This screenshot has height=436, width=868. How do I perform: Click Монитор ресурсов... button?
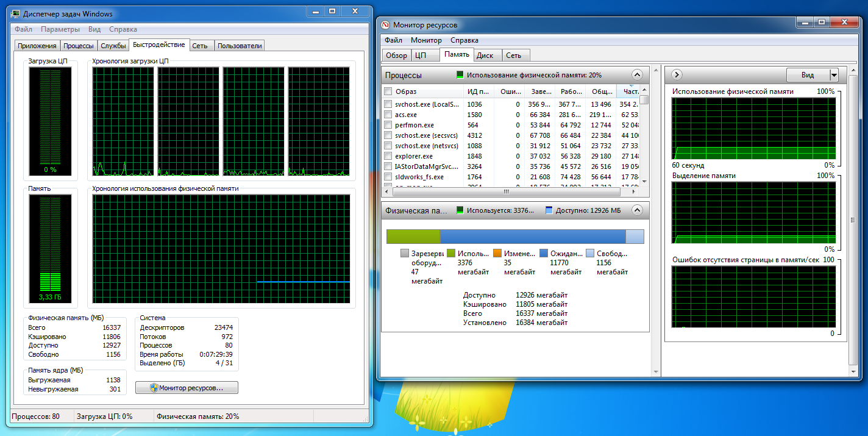pyautogui.click(x=187, y=387)
